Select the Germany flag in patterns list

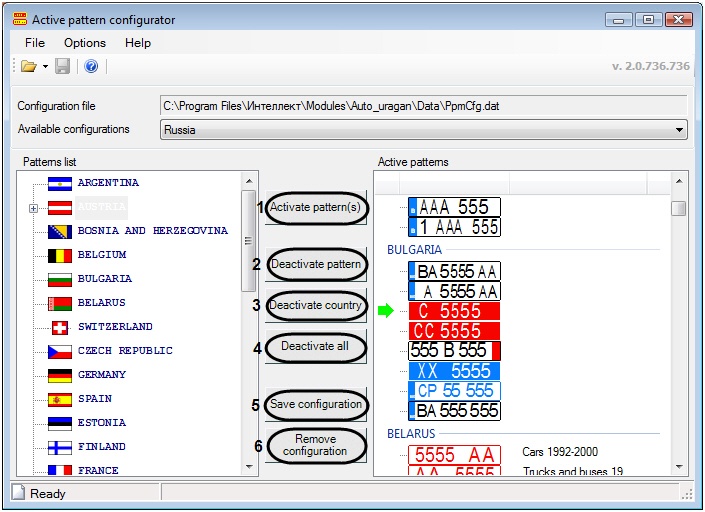pos(60,375)
